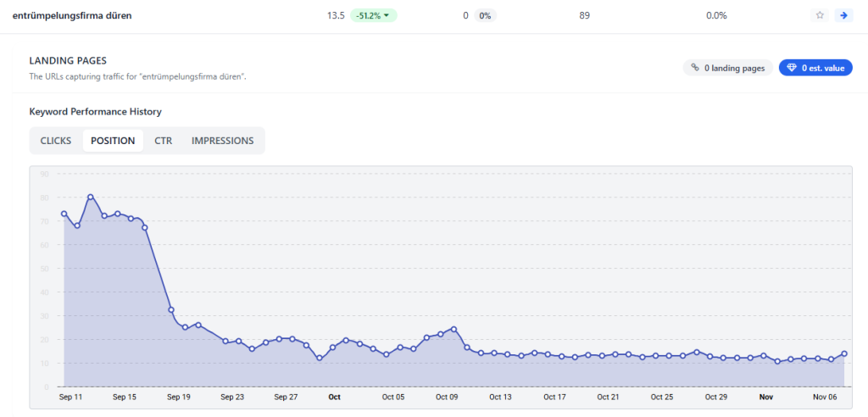The width and height of the screenshot is (868, 417).
Task: Select the first data point at Sep 11
Action: tap(64, 214)
